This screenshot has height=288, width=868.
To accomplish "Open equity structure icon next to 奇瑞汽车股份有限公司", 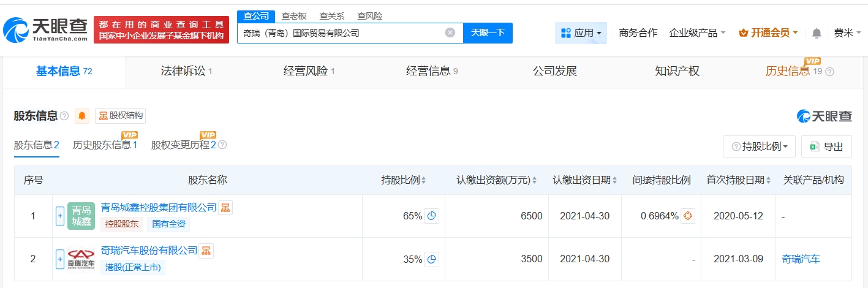I will pyautogui.click(x=206, y=251).
